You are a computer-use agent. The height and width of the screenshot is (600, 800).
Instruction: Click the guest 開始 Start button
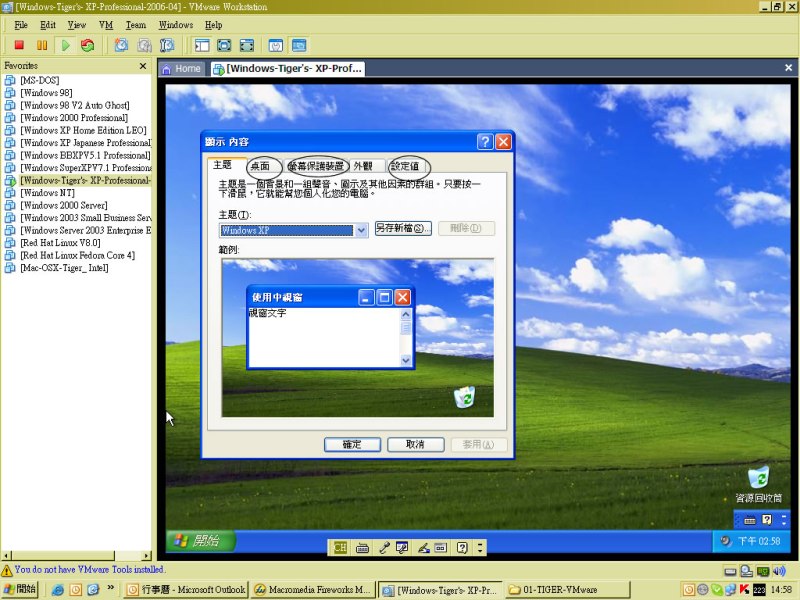coord(200,541)
